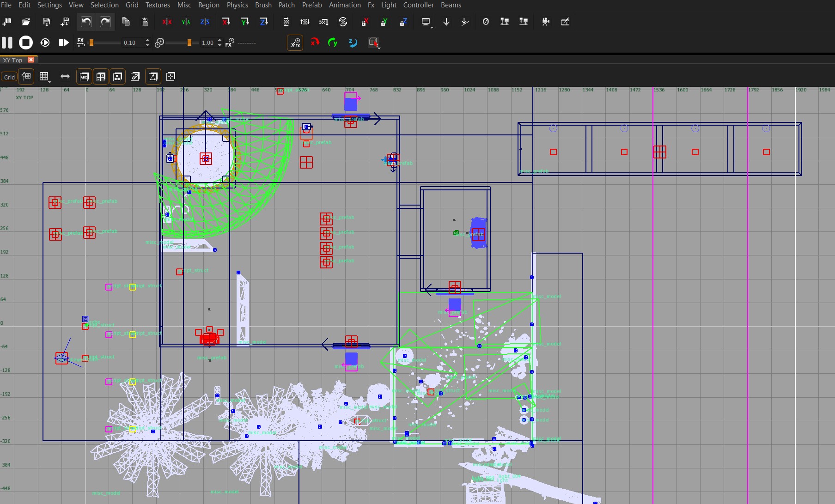Toggle the grid snap resize icon

[x=26, y=77]
